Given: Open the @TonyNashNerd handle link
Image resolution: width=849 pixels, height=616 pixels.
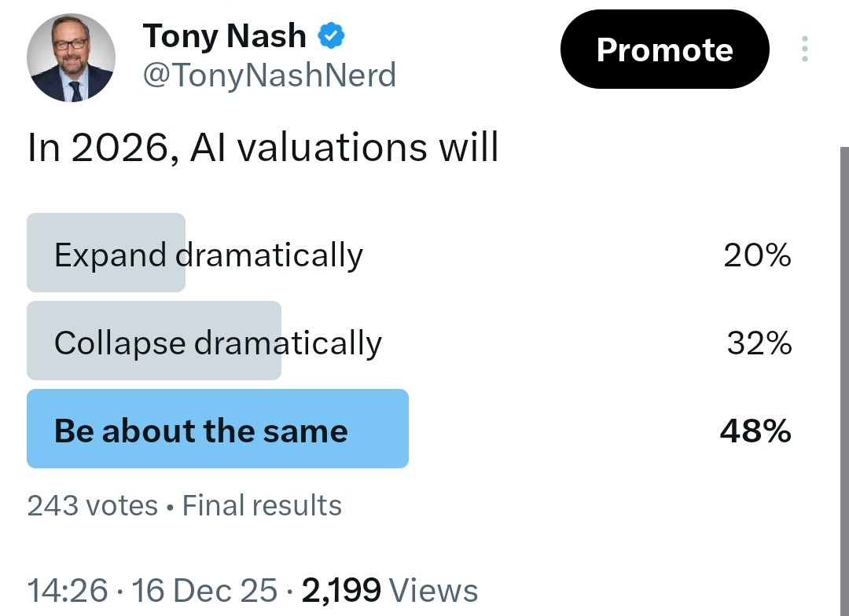Looking at the screenshot, I should pos(269,75).
